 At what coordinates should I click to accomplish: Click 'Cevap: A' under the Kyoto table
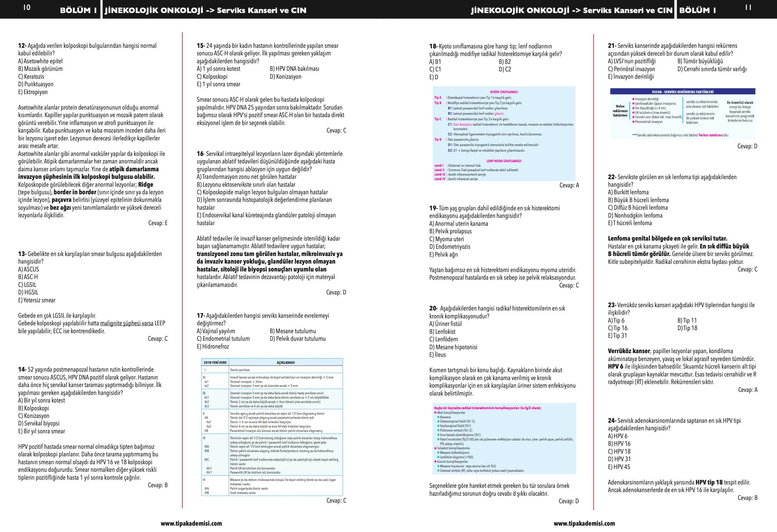coord(569,185)
